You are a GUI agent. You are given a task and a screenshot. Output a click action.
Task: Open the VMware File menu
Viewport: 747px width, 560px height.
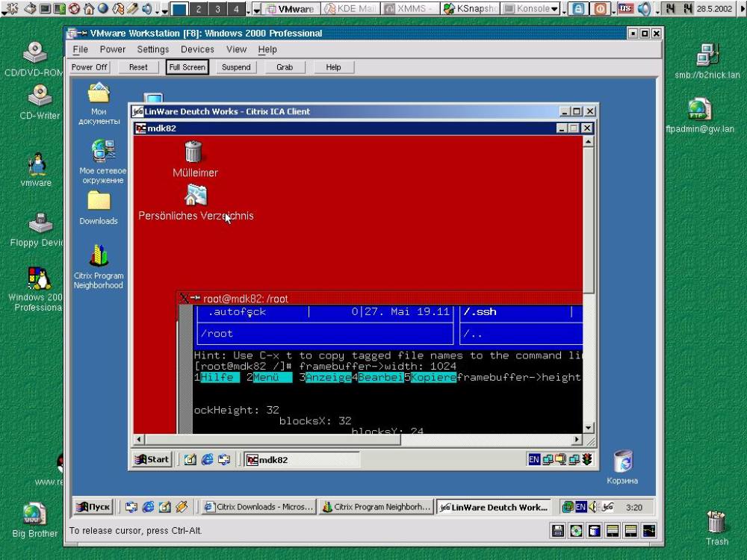(x=80, y=49)
